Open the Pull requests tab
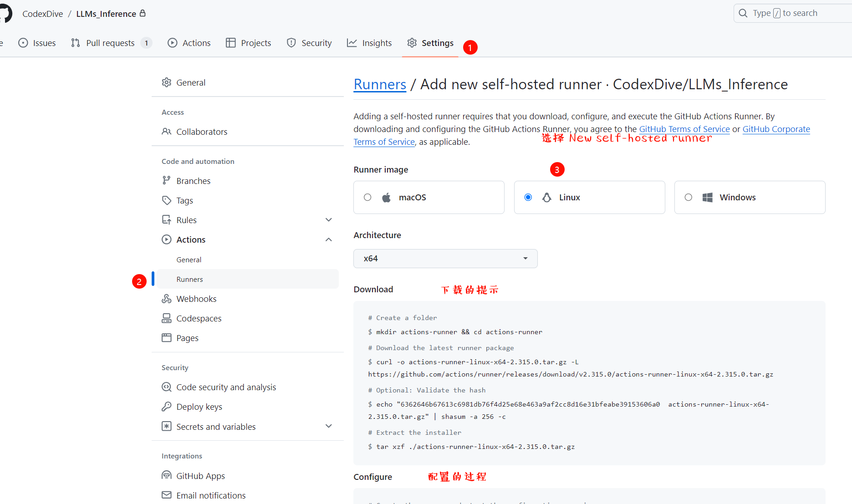 coord(111,43)
